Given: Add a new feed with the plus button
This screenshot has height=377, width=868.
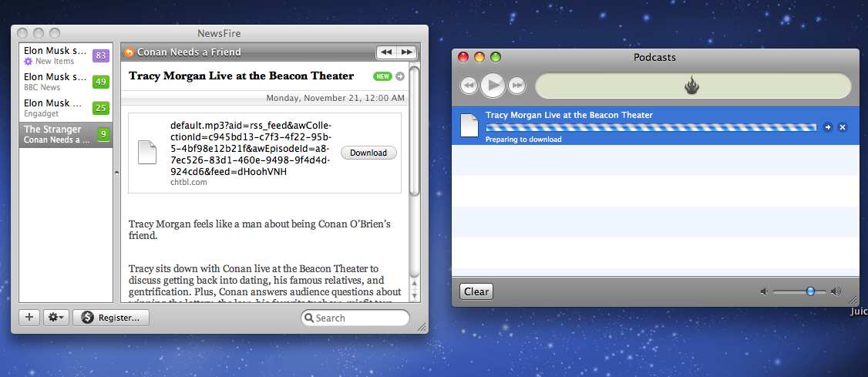Looking at the screenshot, I should tap(29, 318).
